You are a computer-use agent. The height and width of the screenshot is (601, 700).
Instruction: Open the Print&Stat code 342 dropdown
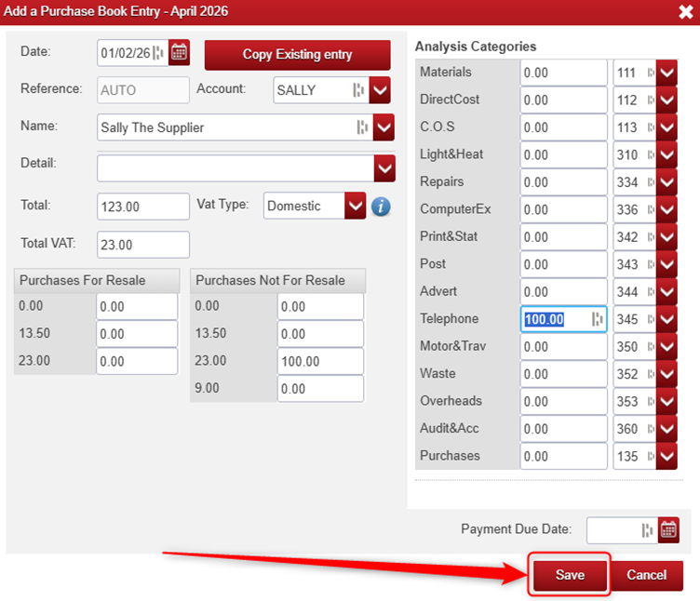666,237
